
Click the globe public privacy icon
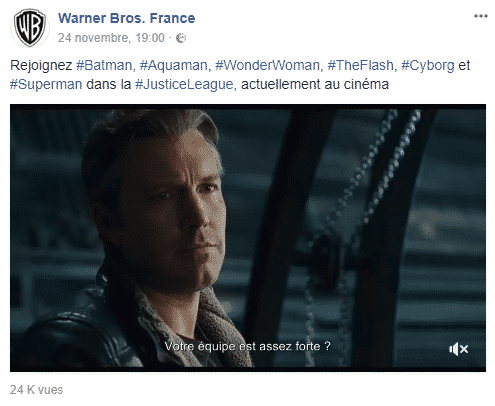click(181, 38)
